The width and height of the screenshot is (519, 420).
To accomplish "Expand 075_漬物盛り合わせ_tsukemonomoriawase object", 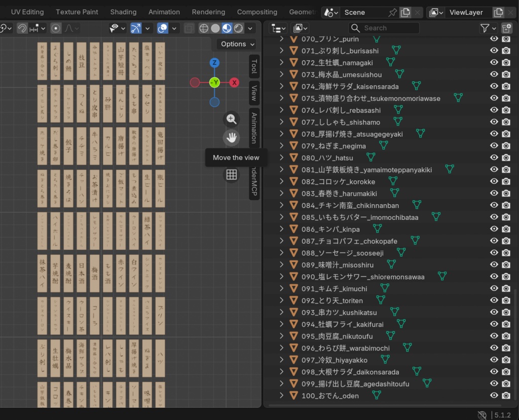I will pyautogui.click(x=281, y=98).
